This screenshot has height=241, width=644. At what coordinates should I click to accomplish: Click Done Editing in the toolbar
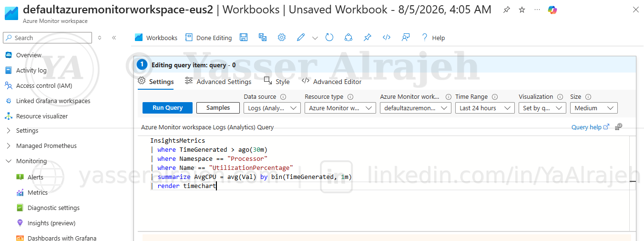click(x=208, y=38)
